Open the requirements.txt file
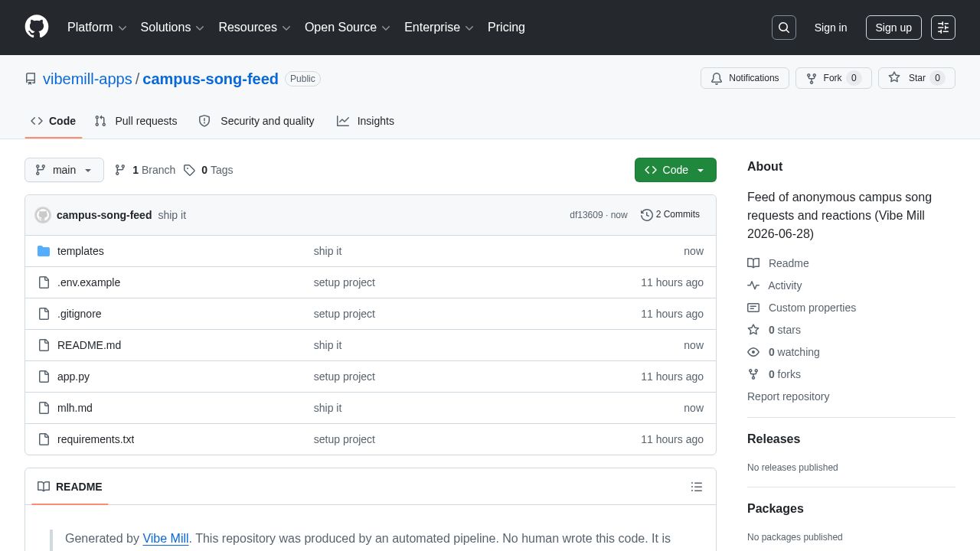The width and height of the screenshot is (980, 551). [96, 439]
